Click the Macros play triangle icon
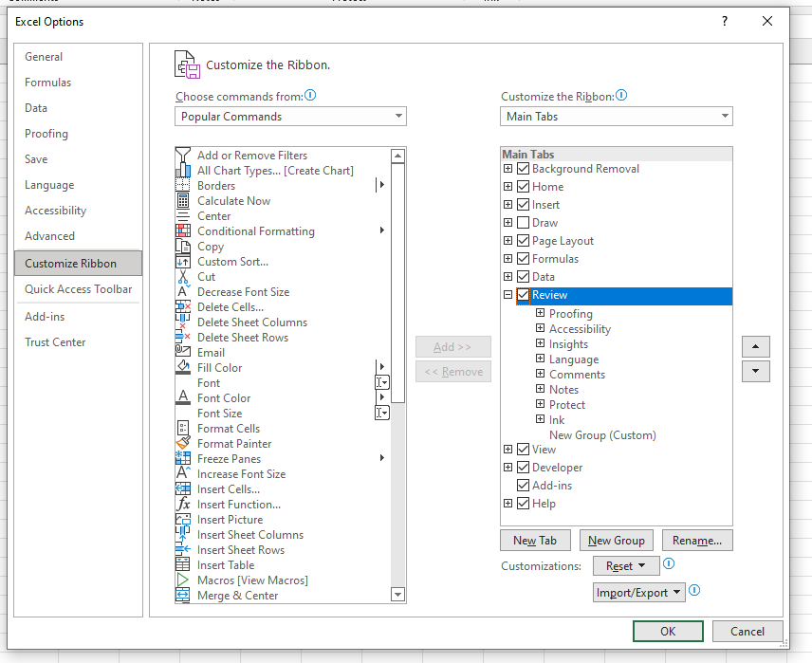Image resolution: width=812 pixels, height=663 pixels. click(183, 580)
